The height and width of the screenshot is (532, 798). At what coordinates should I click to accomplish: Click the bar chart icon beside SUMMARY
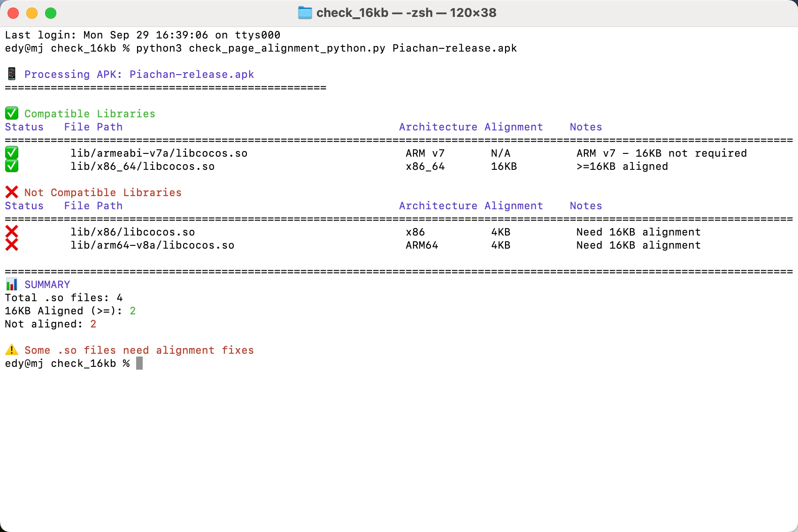[x=12, y=284]
